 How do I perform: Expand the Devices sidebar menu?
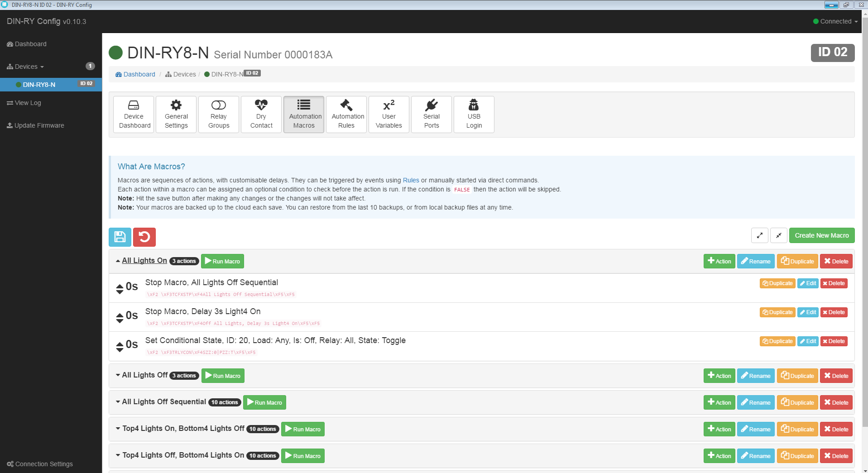pyautogui.click(x=26, y=67)
